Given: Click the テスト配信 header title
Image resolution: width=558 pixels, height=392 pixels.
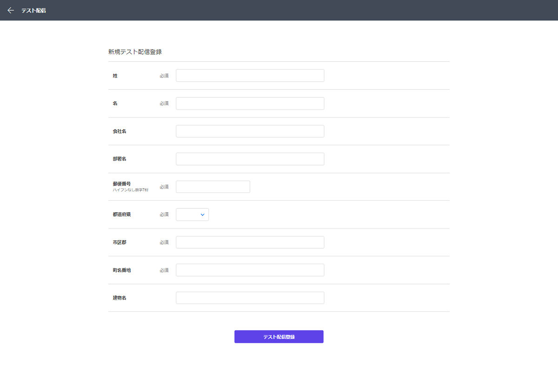Looking at the screenshot, I should (x=33, y=10).
